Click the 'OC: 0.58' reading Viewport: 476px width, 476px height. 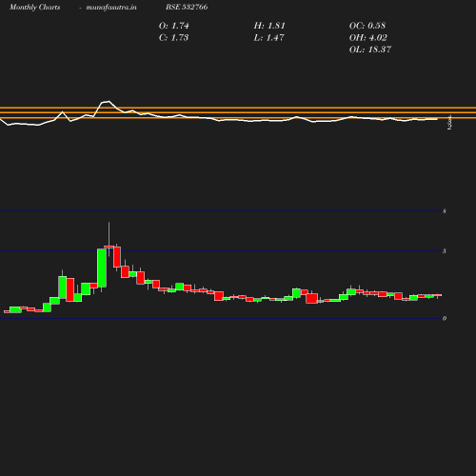tap(367, 26)
